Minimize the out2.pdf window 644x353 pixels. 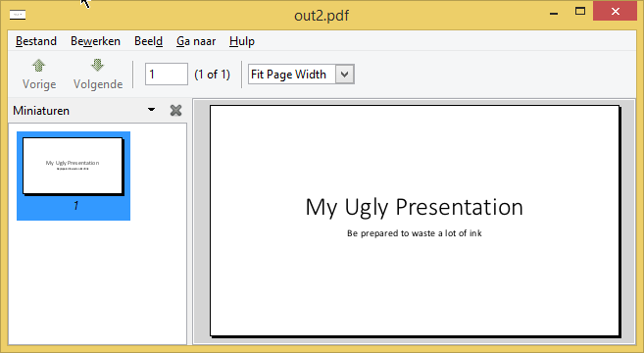(554, 13)
